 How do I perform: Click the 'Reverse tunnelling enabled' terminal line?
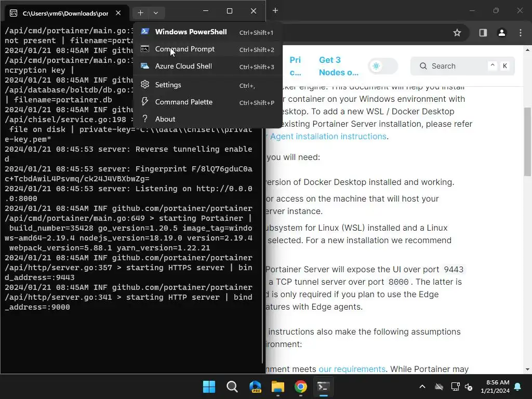pyautogui.click(x=128, y=154)
